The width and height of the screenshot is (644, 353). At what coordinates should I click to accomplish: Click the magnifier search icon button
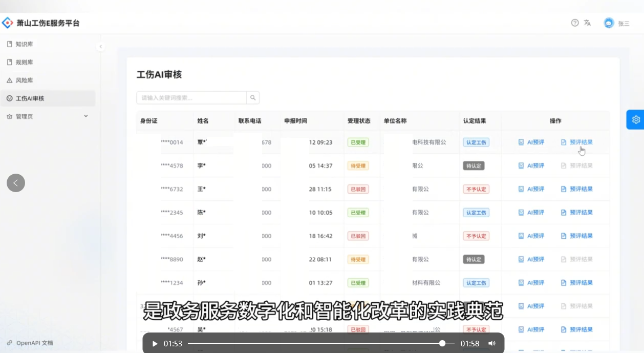pos(253,98)
